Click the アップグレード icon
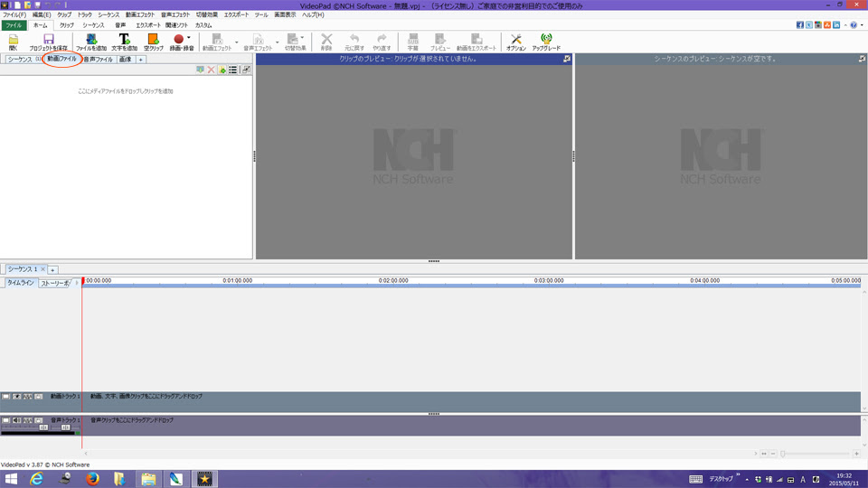Image resolution: width=868 pixels, height=488 pixels. 546,42
